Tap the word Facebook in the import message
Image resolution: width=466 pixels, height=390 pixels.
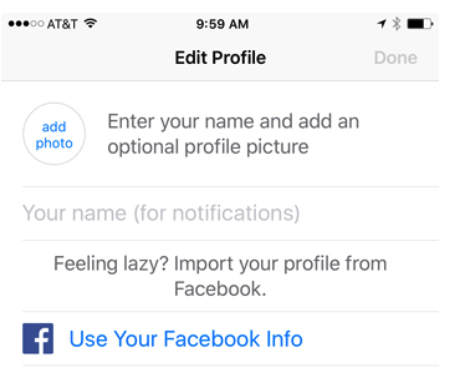[220, 289]
